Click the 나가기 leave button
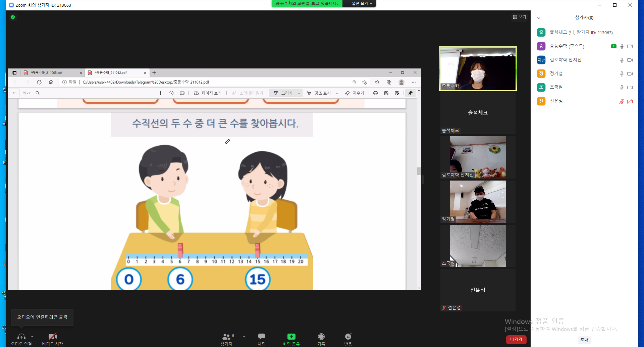 [x=516, y=339]
